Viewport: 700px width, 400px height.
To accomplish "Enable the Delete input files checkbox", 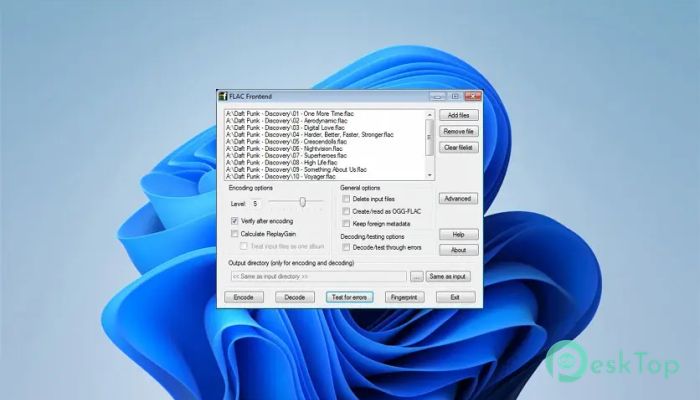I will (x=346, y=199).
